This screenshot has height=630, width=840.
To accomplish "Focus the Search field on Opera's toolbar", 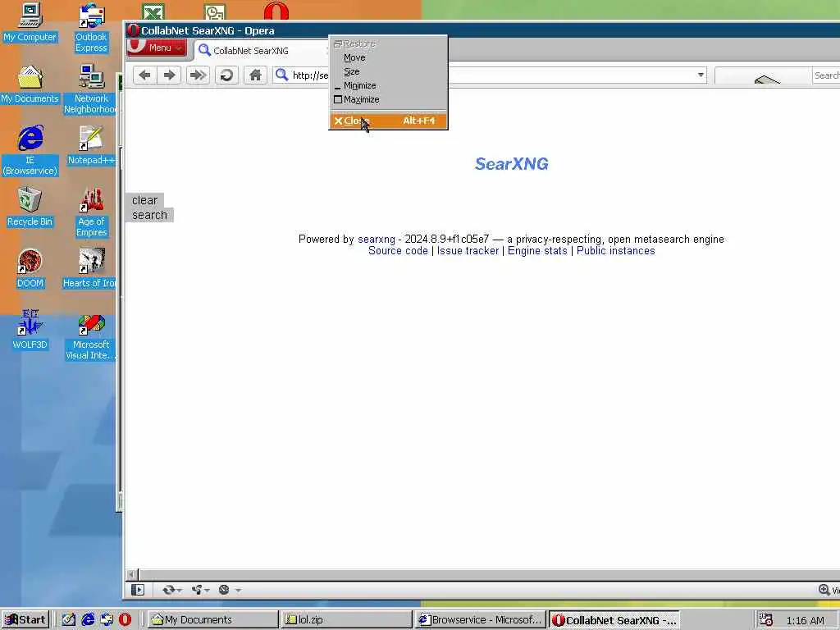I will pyautogui.click(x=825, y=75).
